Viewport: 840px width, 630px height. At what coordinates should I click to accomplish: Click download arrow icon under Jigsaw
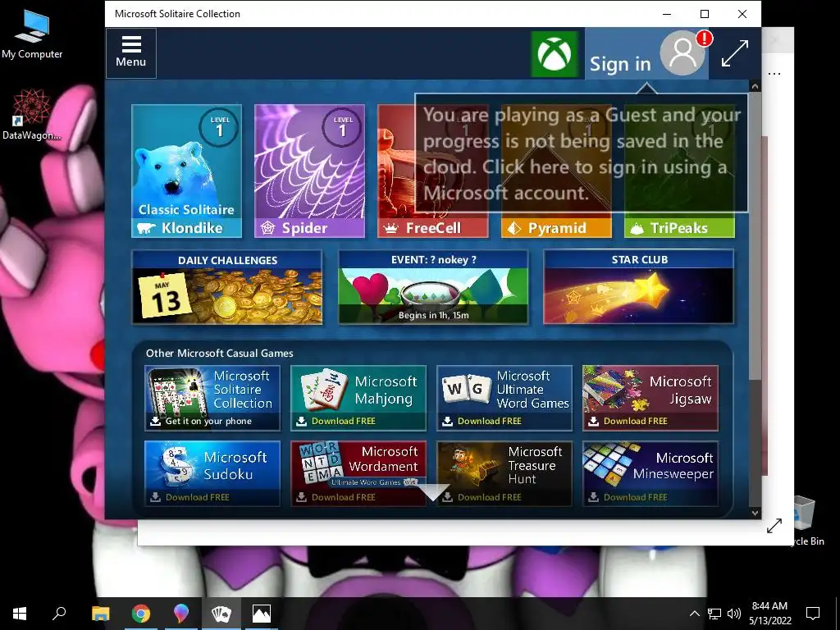(594, 421)
